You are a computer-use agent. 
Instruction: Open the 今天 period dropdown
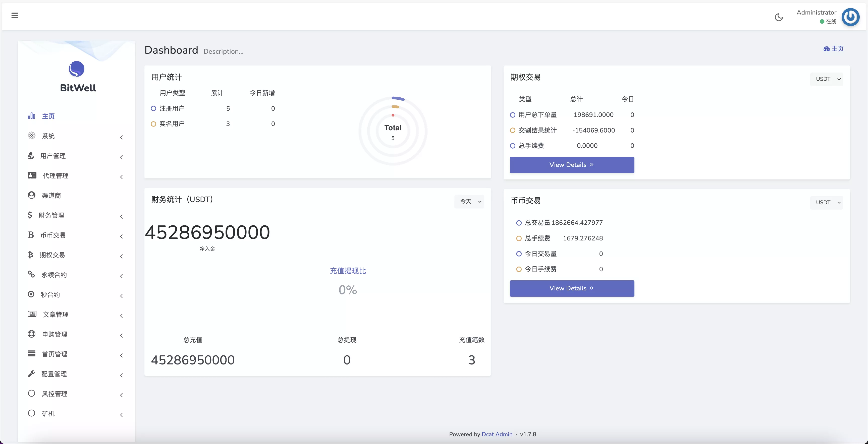[469, 201]
